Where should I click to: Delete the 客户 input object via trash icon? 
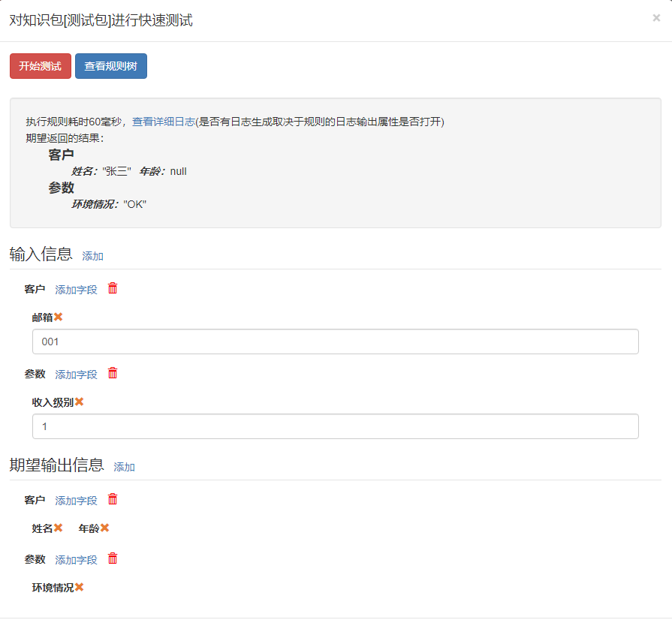[113, 288]
